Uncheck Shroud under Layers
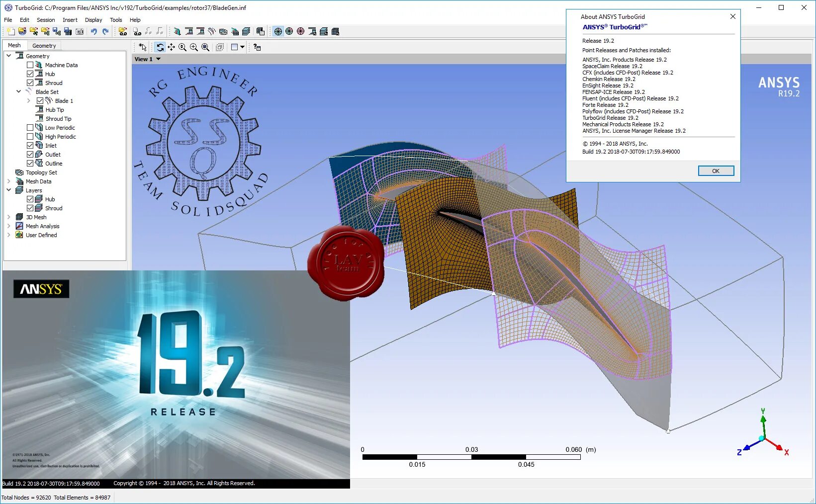The height and width of the screenshot is (504, 816). [30, 208]
